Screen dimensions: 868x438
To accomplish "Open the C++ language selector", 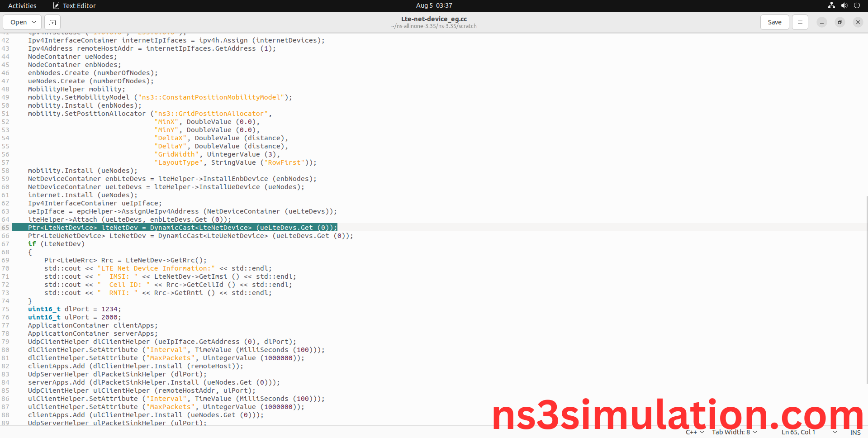I will 694,433.
